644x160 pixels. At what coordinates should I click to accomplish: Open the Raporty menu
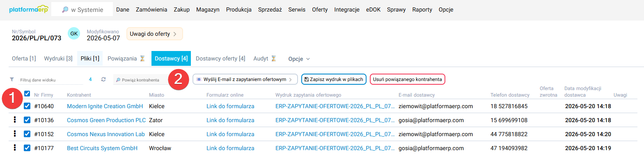pyautogui.click(x=422, y=9)
